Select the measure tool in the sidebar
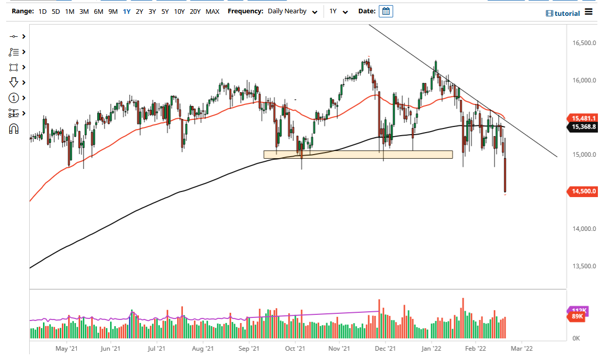The width and height of the screenshot is (602, 364). point(13,113)
